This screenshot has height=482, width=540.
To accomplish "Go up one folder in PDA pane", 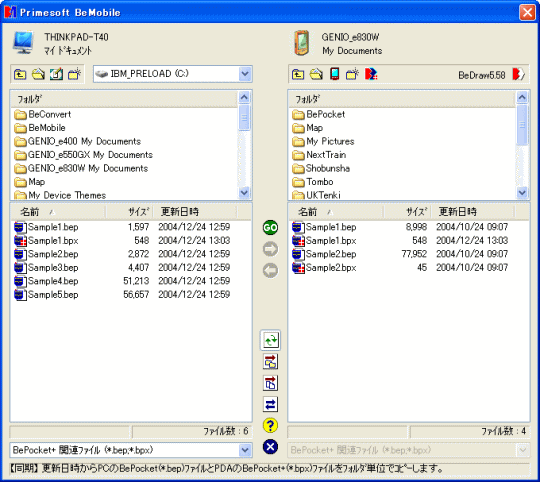I will 298,74.
